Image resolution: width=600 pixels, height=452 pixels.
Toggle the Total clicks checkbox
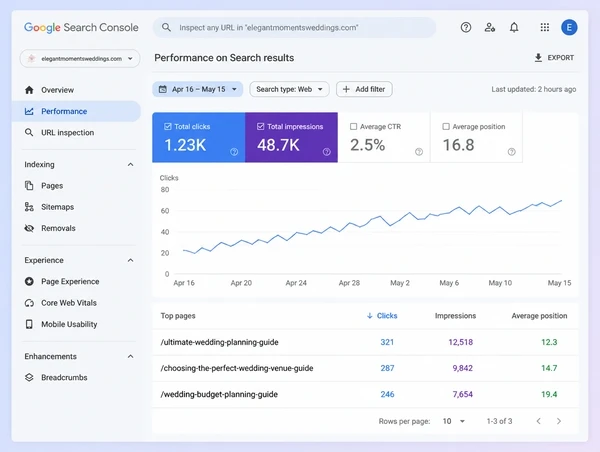pos(168,127)
